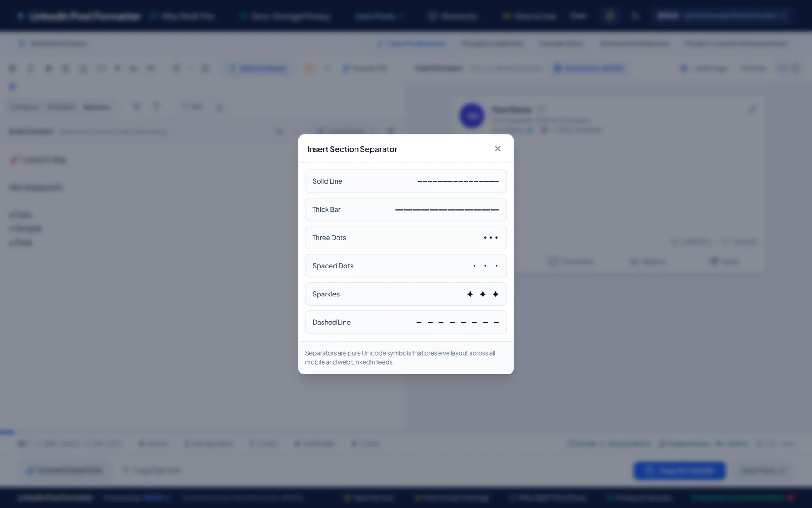Insert the Sparkles separator

pyautogui.click(x=406, y=294)
